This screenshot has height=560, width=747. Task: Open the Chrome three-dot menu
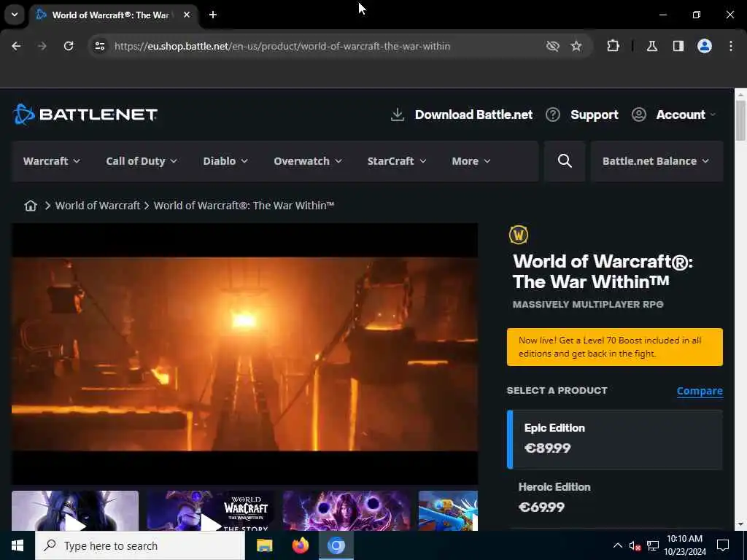731,46
